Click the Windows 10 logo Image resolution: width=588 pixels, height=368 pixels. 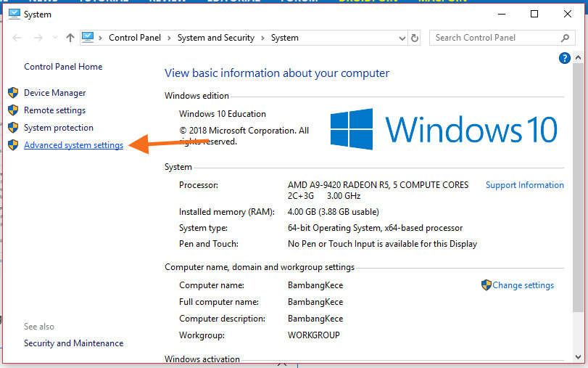444,129
